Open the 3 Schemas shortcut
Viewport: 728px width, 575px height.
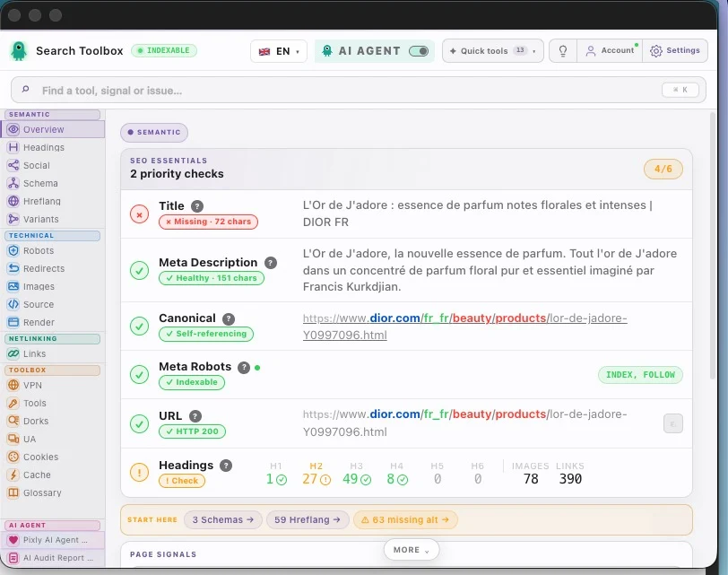[223, 519]
